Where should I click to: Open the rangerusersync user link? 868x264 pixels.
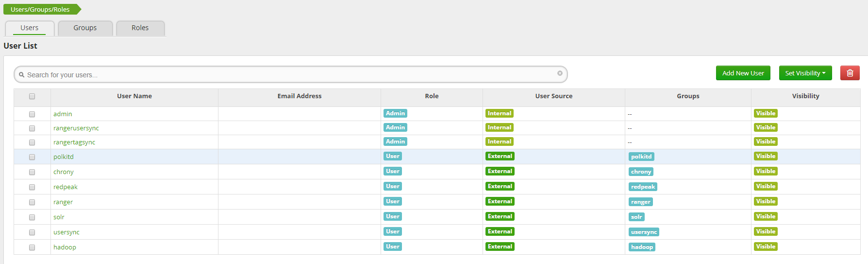[76, 128]
